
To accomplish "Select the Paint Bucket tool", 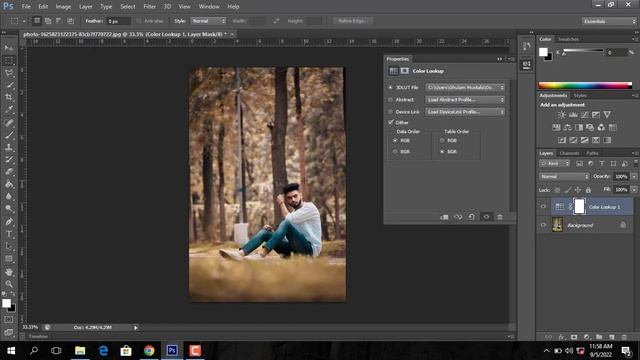I will 9,184.
